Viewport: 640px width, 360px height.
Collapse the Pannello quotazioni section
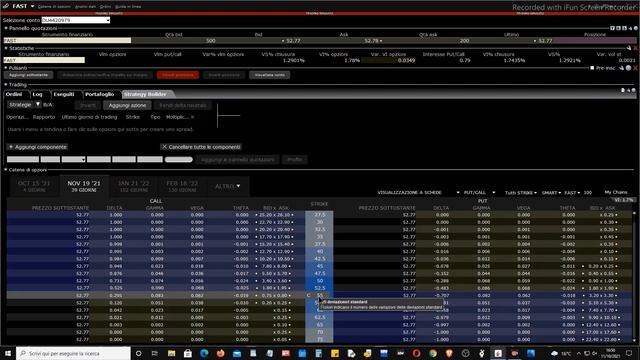[6, 28]
